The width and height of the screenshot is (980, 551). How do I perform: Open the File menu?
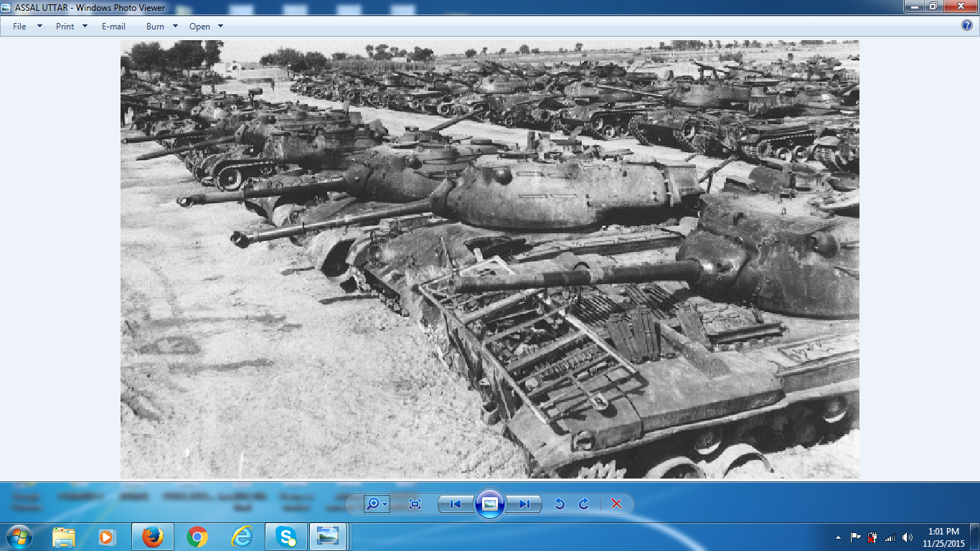(19, 27)
